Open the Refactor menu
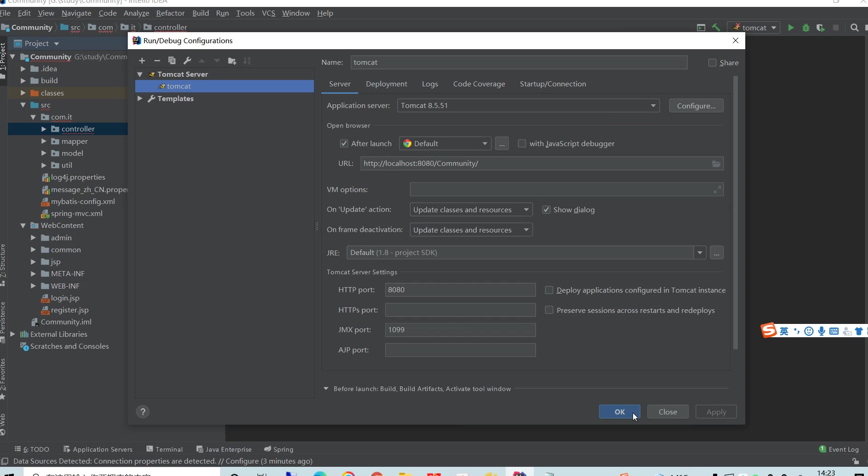The image size is (868, 476). click(x=170, y=13)
